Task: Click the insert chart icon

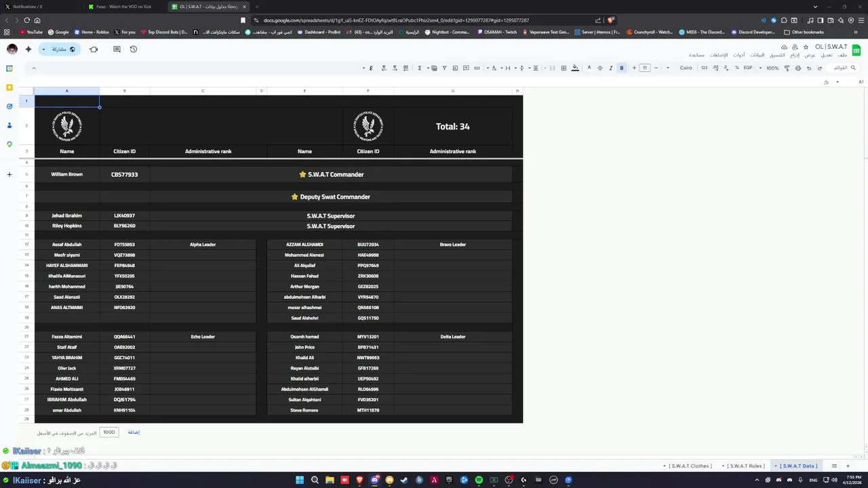Action: pos(455,68)
